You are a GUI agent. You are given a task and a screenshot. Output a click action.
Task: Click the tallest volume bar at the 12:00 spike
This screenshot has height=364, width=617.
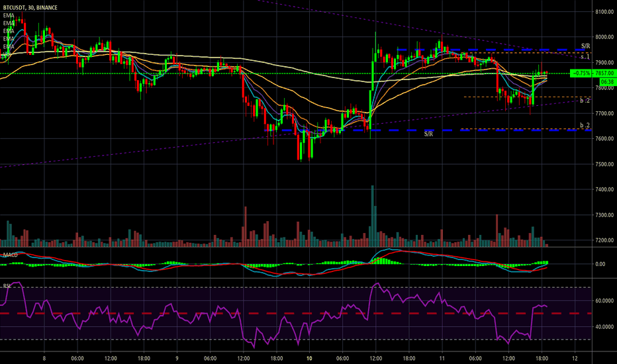372,216
